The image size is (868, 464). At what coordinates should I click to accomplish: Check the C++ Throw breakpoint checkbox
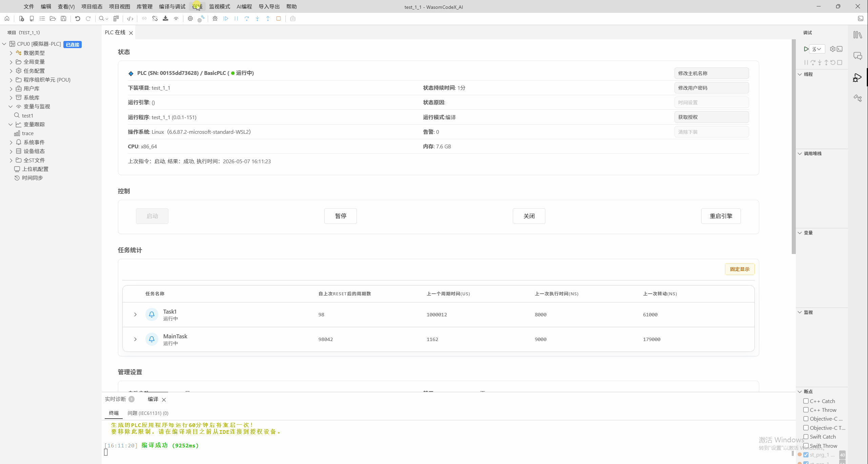(806, 410)
